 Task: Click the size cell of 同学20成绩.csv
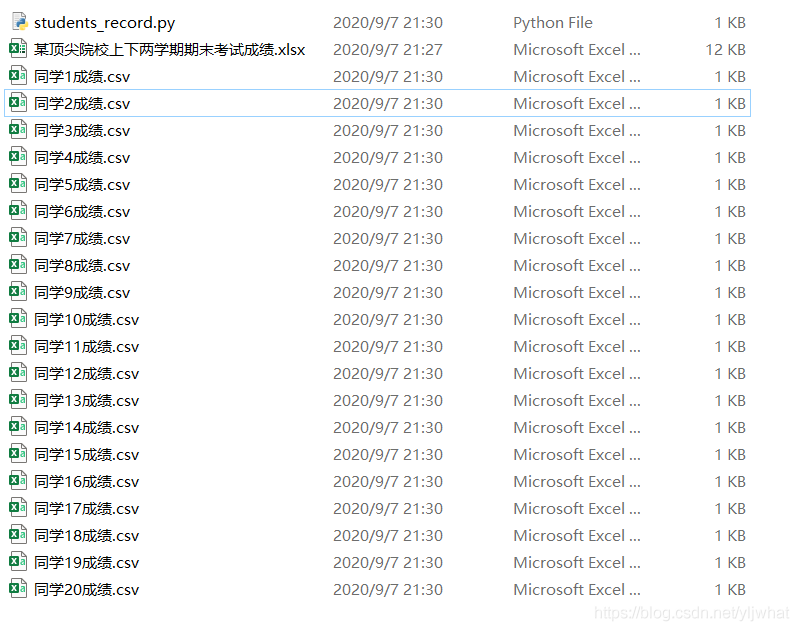(x=730, y=590)
